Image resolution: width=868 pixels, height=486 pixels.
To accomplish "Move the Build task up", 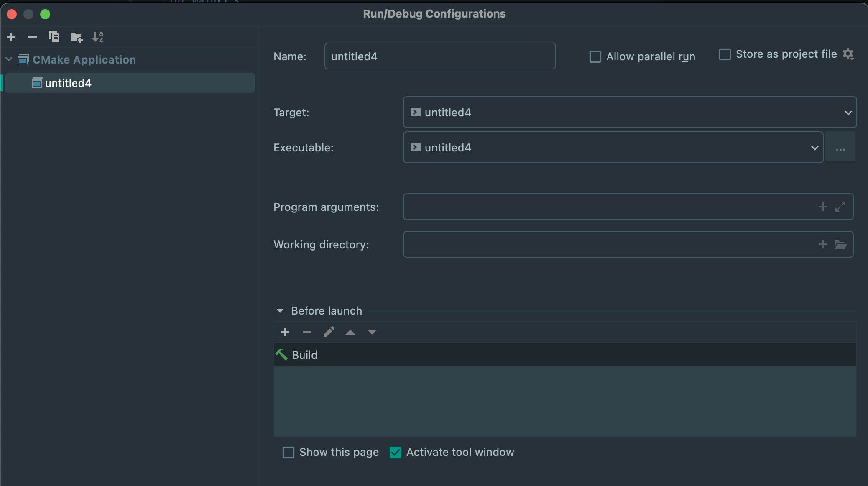I will pyautogui.click(x=350, y=332).
